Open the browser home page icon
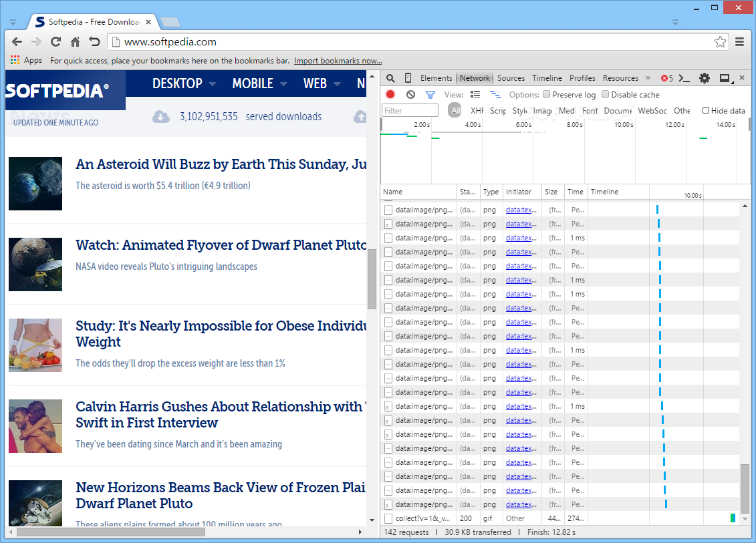Viewport: 756px width, 543px height. pos(76,42)
